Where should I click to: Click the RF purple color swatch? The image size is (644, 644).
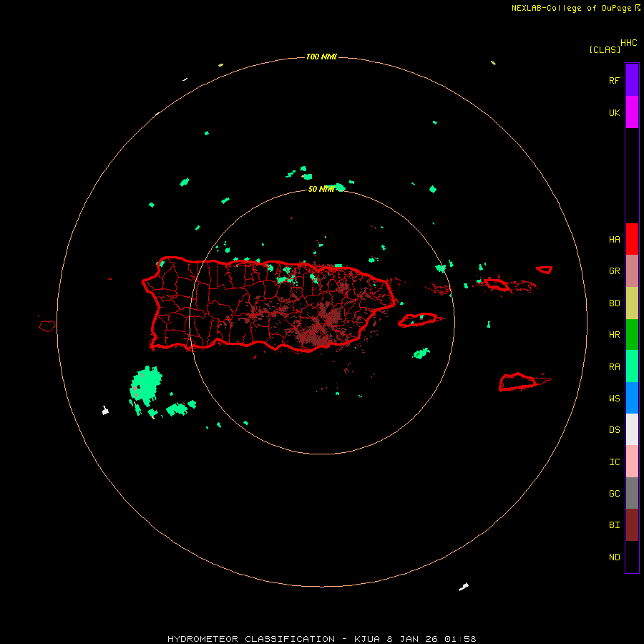click(x=632, y=80)
